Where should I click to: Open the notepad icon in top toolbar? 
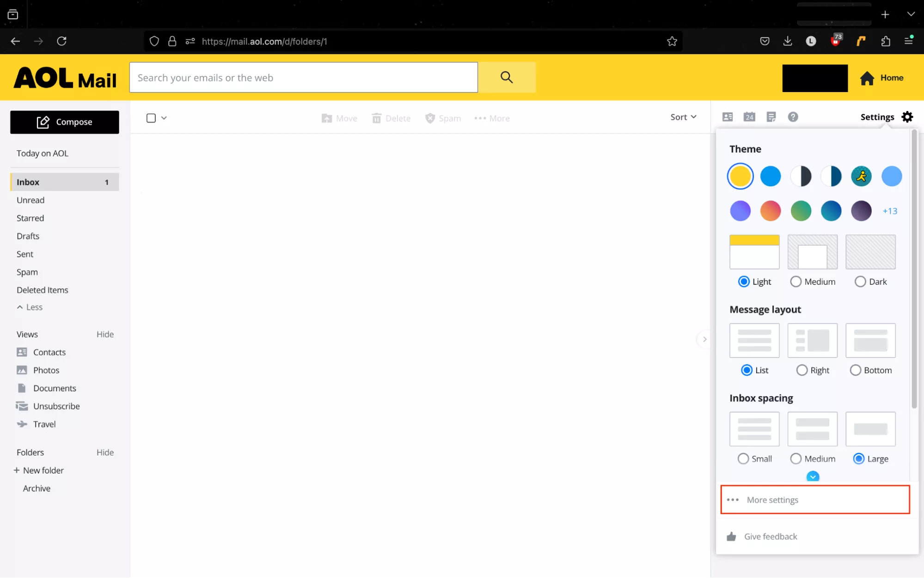point(771,117)
